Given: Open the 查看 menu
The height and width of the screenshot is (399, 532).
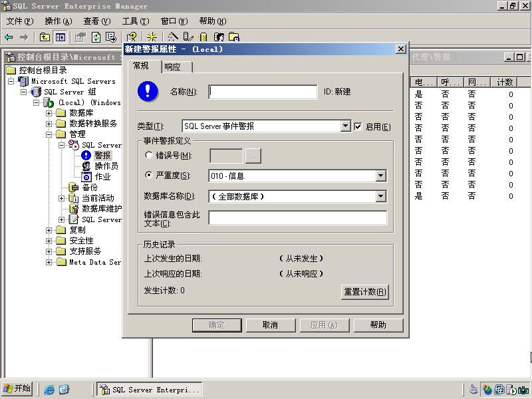Looking at the screenshot, I should (x=97, y=21).
